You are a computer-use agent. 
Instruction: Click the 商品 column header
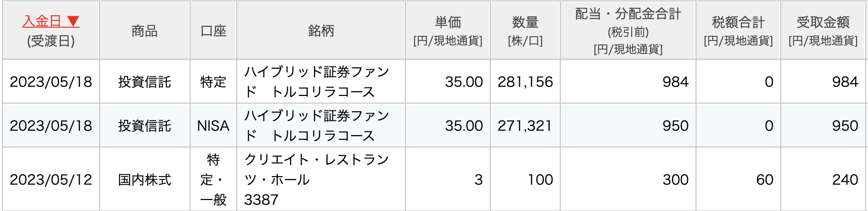[x=144, y=31]
